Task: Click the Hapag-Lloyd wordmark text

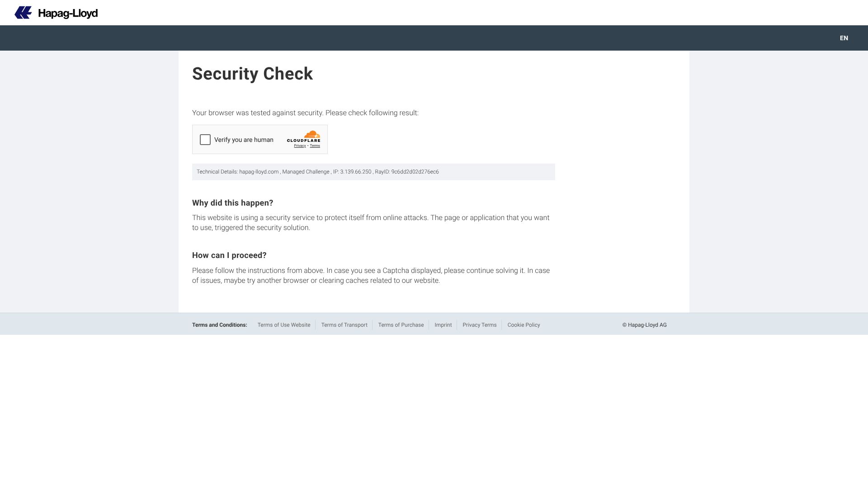Action: coord(68,13)
